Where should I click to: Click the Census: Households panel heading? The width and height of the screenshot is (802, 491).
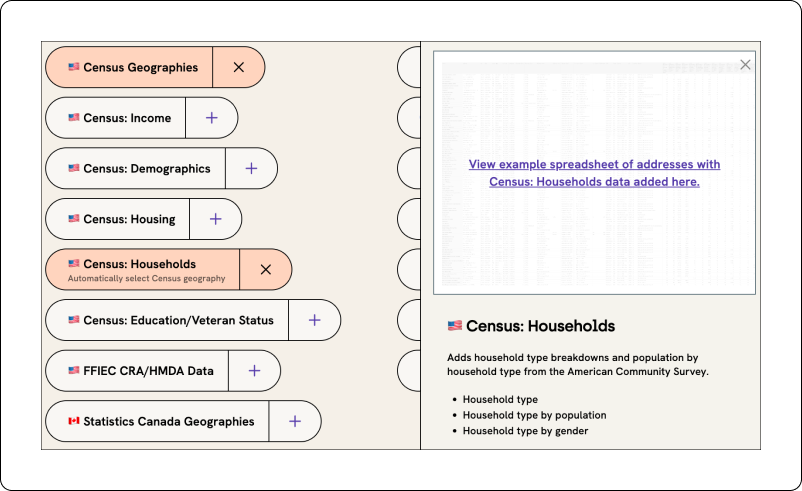tap(541, 326)
